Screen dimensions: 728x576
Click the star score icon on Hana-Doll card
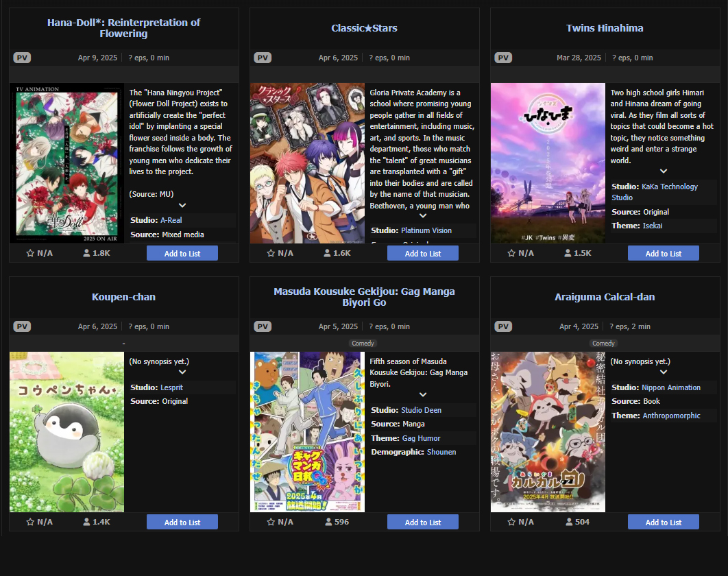click(30, 253)
